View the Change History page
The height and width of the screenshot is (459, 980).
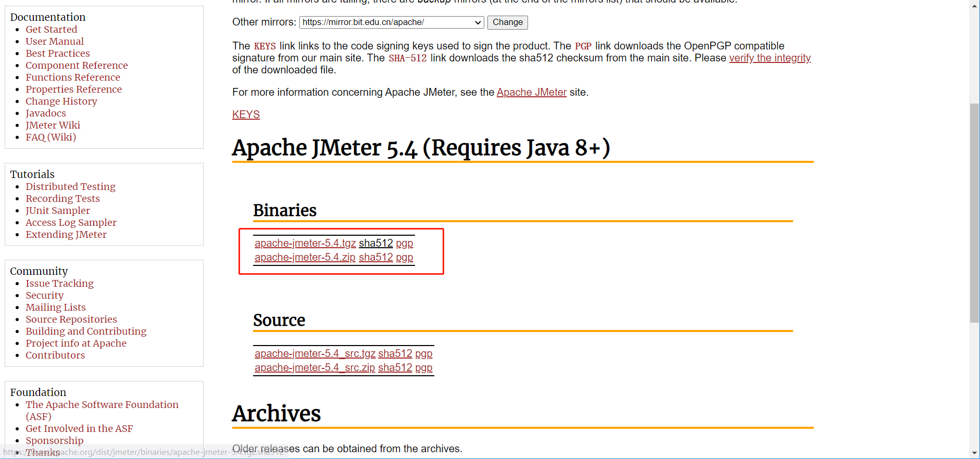pyautogui.click(x=61, y=101)
